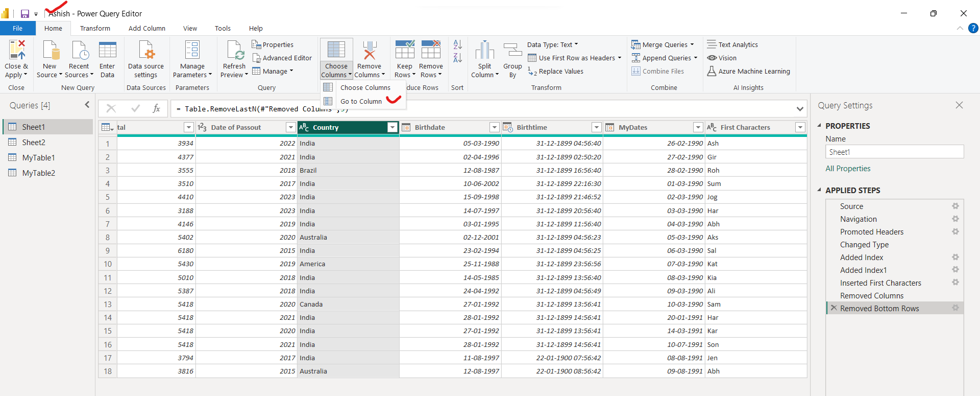This screenshot has height=396, width=980.
Task: Delete the Removed Bottom Rows step
Action: coord(834,308)
